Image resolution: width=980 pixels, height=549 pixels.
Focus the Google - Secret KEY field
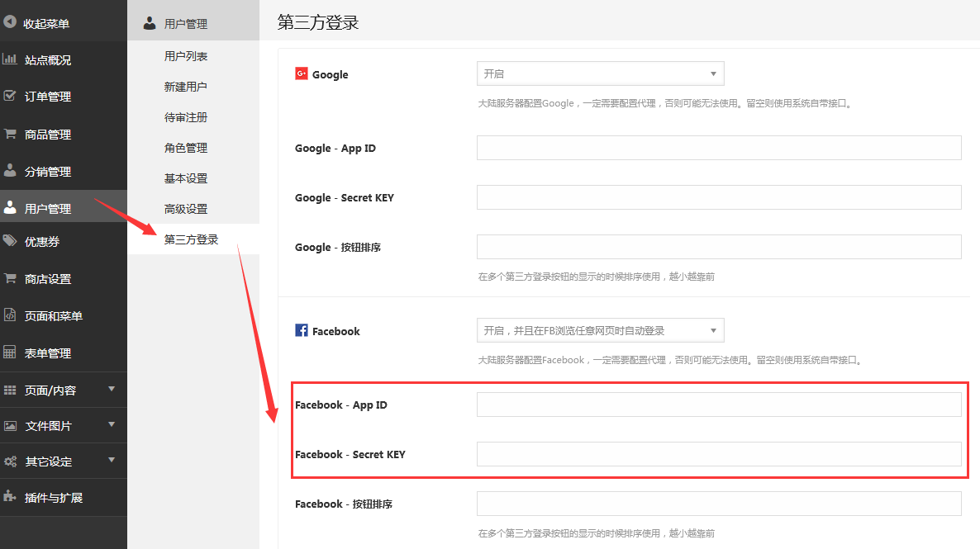(x=718, y=197)
